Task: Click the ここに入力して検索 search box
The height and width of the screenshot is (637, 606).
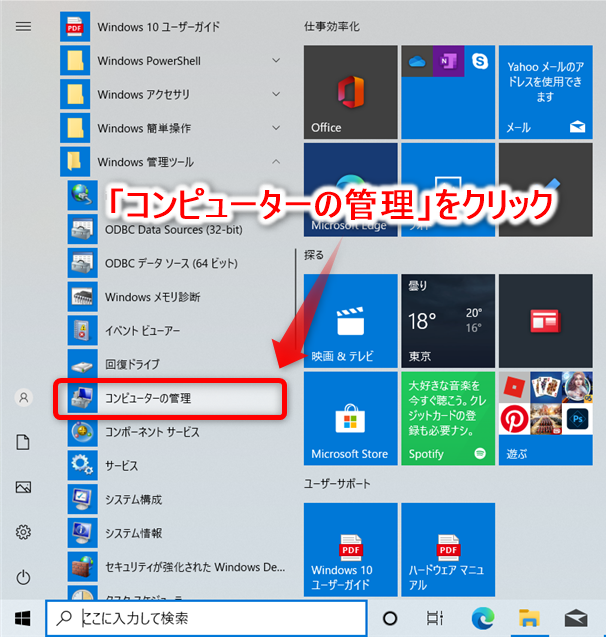Action: (206, 618)
